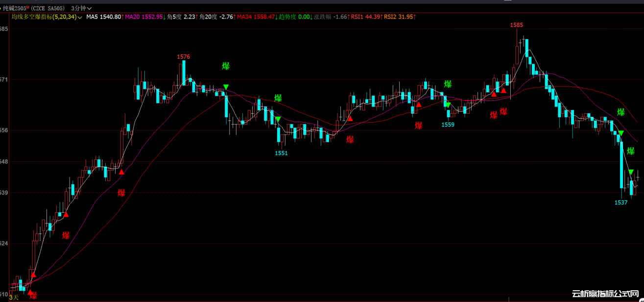644x302 pixels.
Task: Click the 548 price axis label
Action: coord(4,161)
